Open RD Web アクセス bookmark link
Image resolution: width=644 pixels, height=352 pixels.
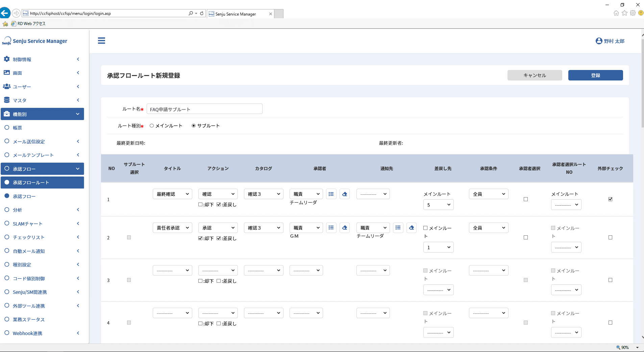tap(28, 24)
